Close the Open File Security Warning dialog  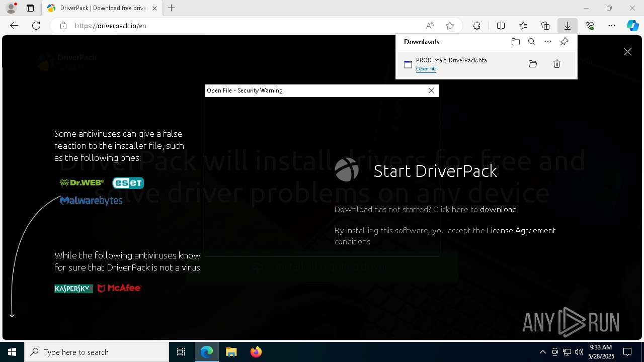point(431,90)
